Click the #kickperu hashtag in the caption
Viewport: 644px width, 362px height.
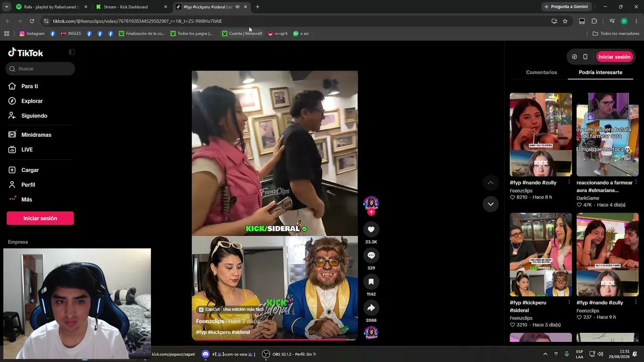(218, 332)
